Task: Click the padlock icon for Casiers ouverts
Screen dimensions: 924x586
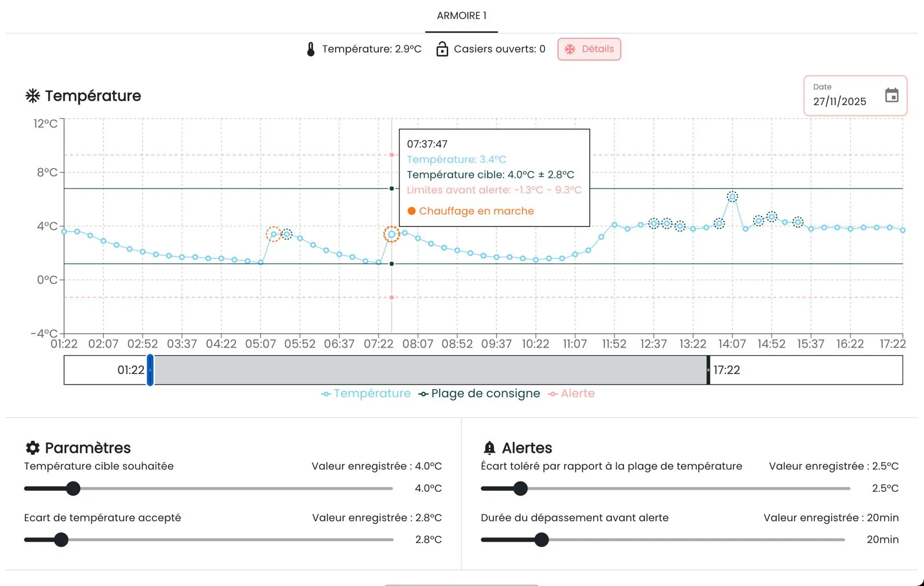Action: [442, 49]
